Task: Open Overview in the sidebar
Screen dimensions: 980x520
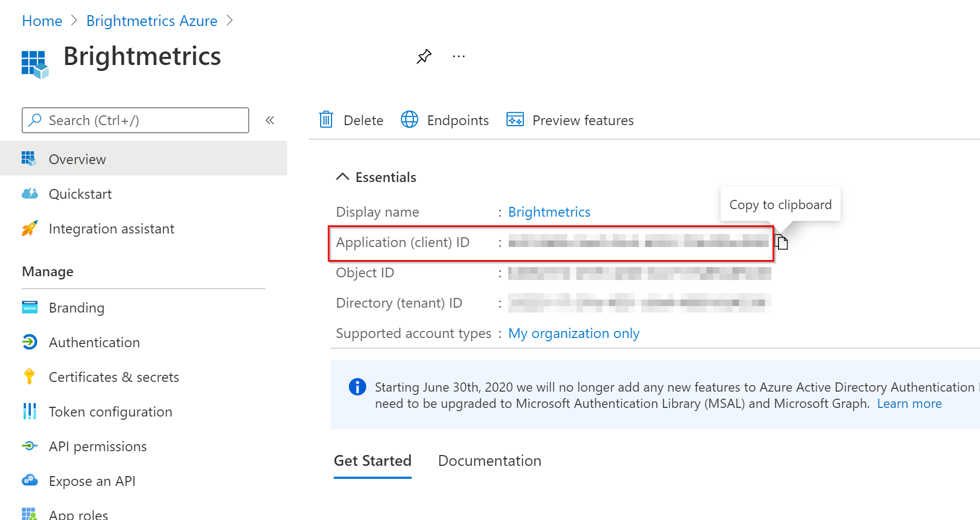Action: point(144,159)
